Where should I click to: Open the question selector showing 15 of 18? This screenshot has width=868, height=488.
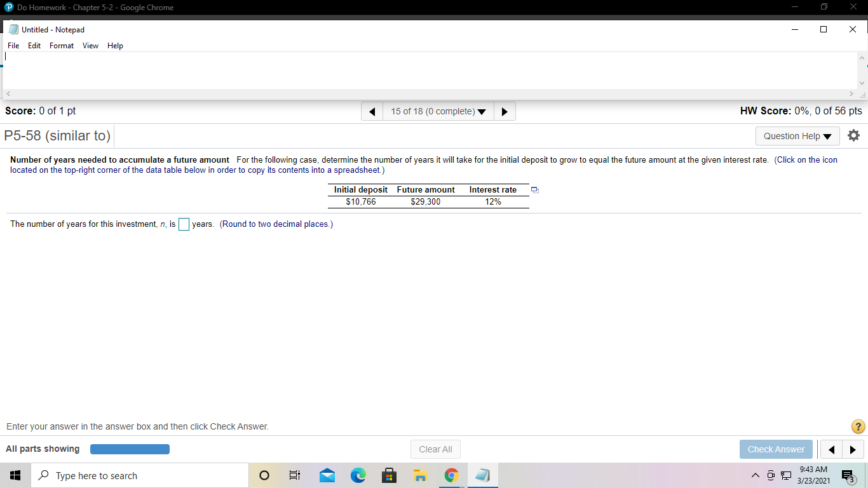coord(438,111)
